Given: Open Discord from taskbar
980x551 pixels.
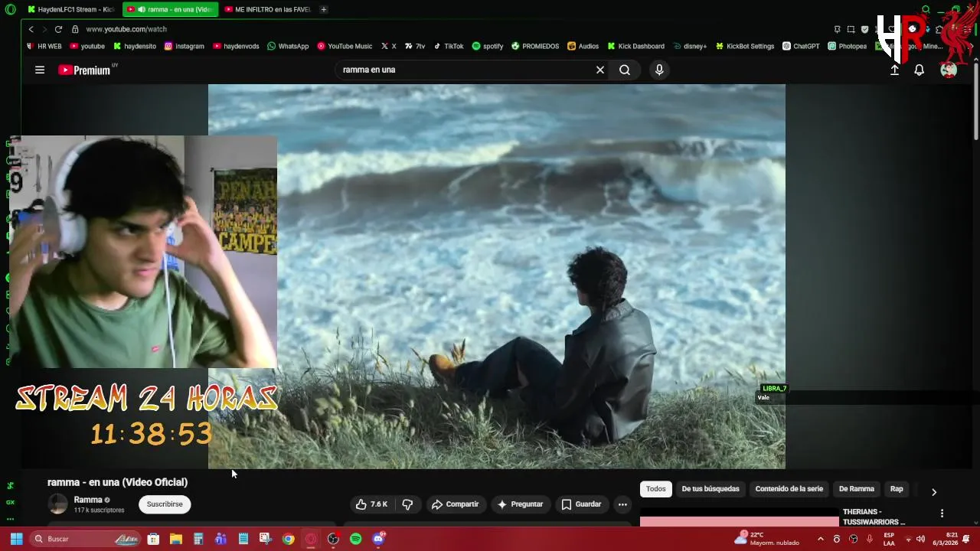Looking at the screenshot, I should pos(378,539).
